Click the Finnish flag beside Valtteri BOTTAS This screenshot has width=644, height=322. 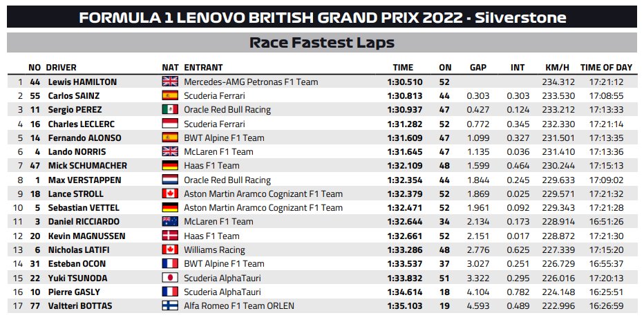[169, 305]
